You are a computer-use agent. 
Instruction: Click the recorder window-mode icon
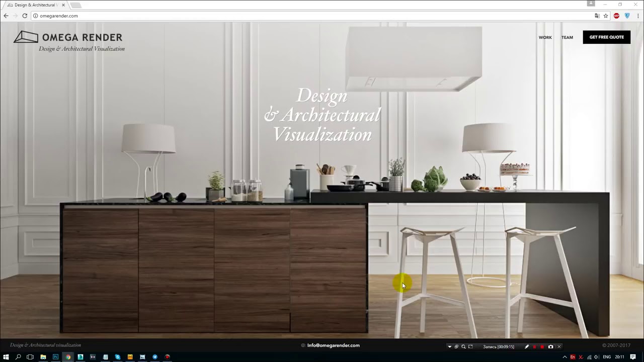456,346
